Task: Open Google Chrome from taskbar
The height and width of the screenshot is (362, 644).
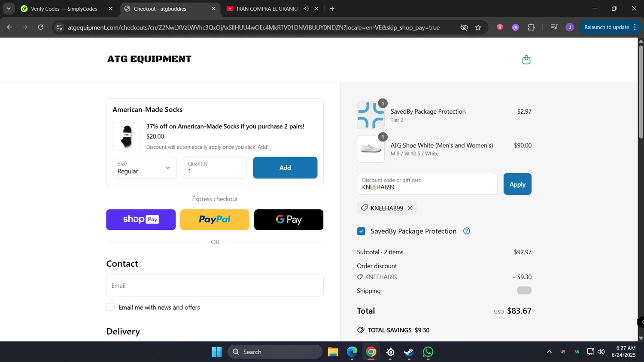Action: 371,352
